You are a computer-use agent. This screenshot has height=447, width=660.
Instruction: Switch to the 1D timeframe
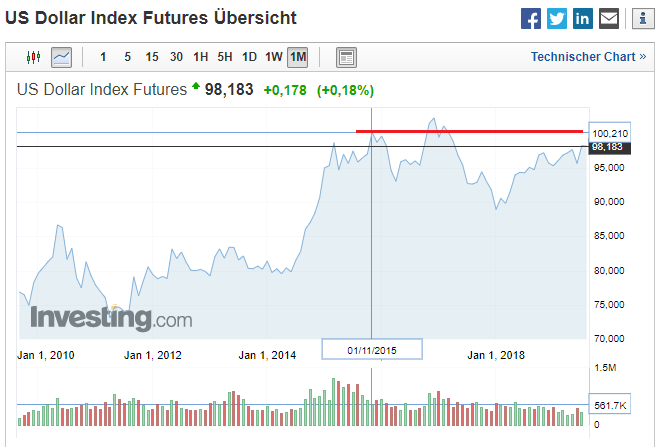(x=249, y=57)
